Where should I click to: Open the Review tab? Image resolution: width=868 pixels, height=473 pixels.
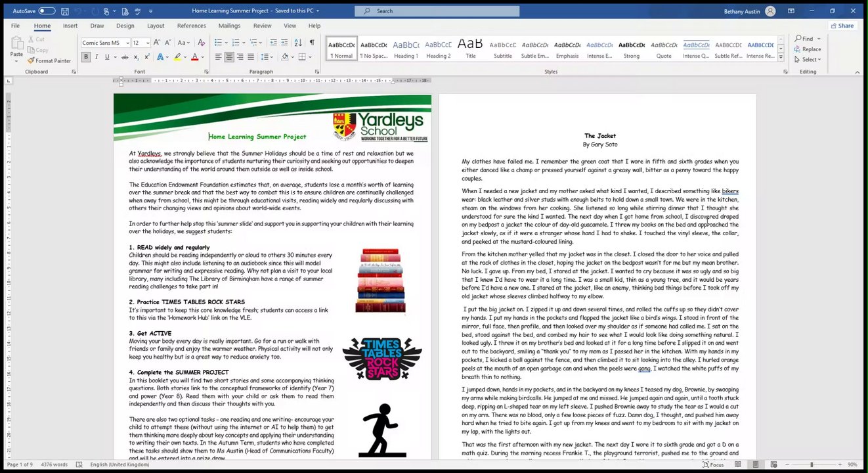point(262,26)
